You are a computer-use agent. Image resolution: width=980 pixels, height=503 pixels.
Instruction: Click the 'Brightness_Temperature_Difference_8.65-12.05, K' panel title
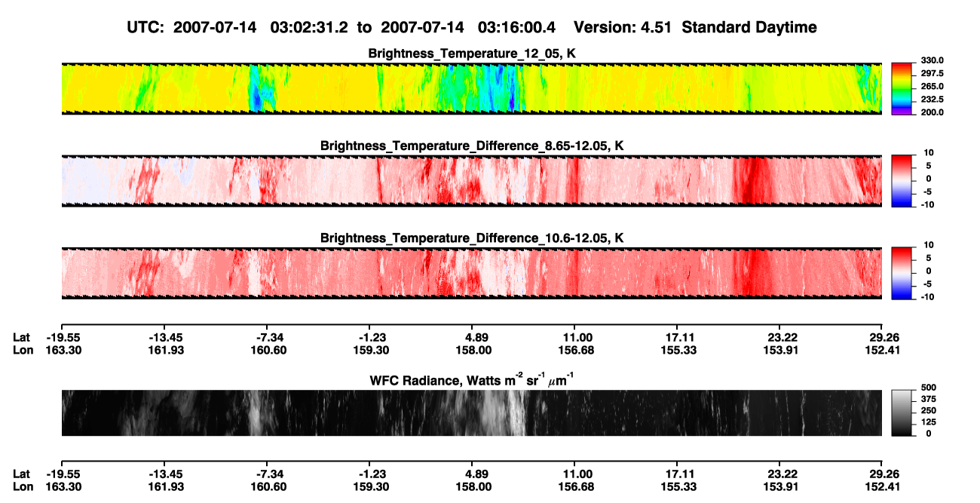(x=472, y=146)
